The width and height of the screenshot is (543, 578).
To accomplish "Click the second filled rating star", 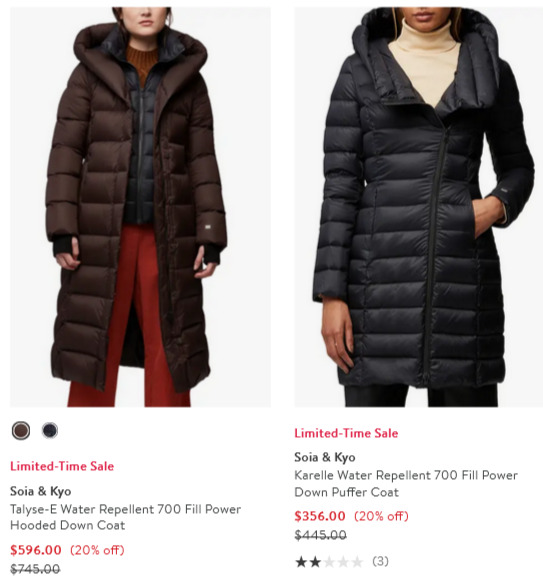I will [315, 562].
